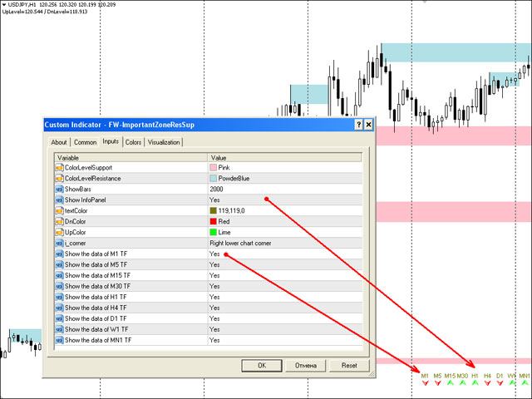Screen dimensions: 532x399
Task: Click the green up arrow under H1
Action: coord(475,383)
